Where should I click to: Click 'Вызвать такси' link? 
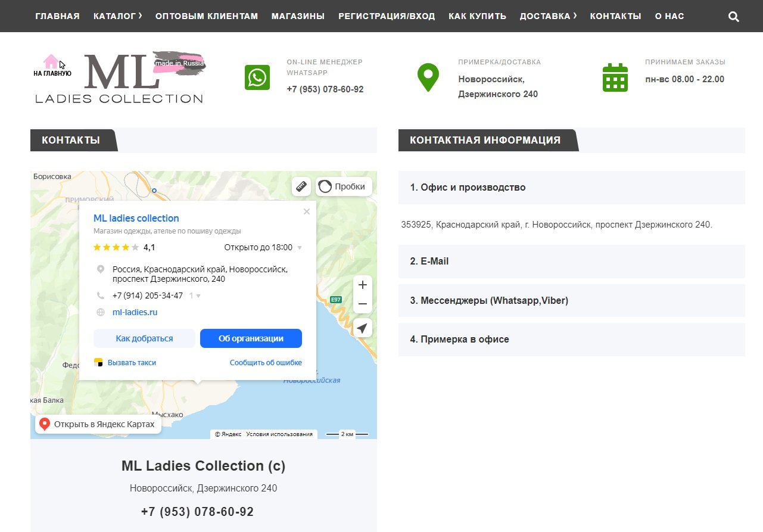(x=125, y=363)
